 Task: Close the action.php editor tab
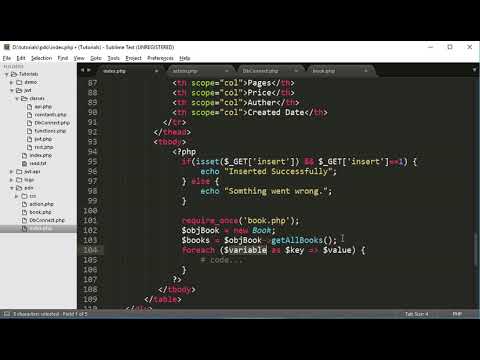[227, 71]
